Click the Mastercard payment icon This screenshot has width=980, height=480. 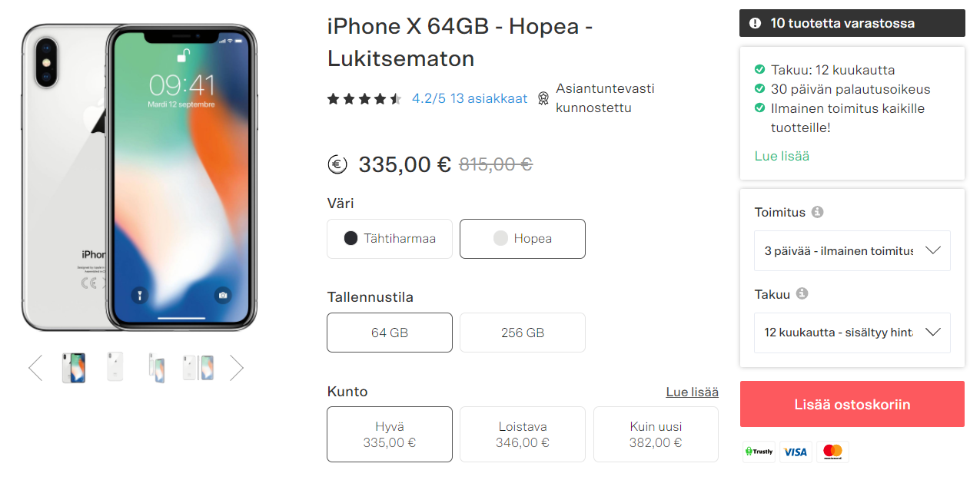point(832,452)
